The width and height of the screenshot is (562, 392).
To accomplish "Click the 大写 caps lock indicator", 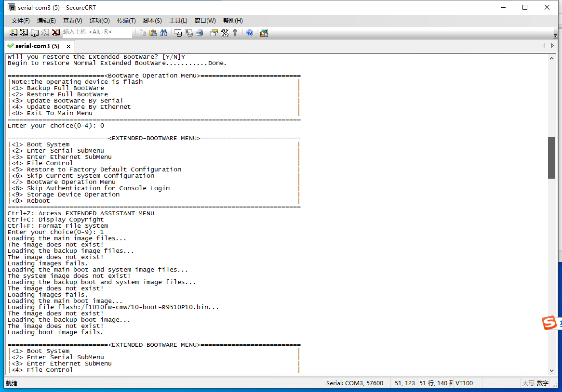I will tap(528, 383).
